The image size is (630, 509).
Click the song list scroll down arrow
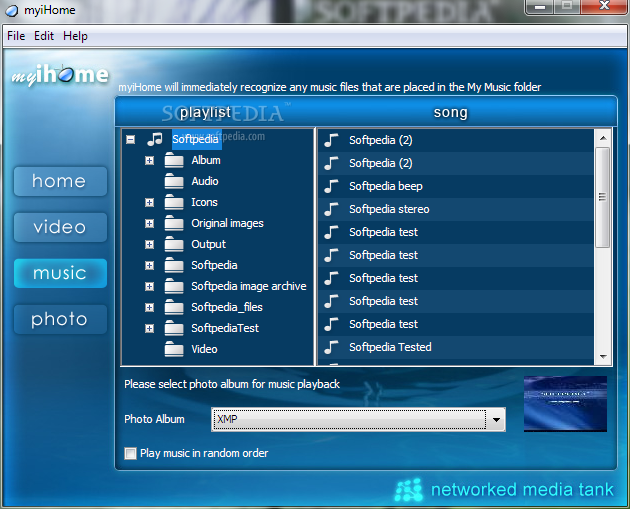(603, 356)
